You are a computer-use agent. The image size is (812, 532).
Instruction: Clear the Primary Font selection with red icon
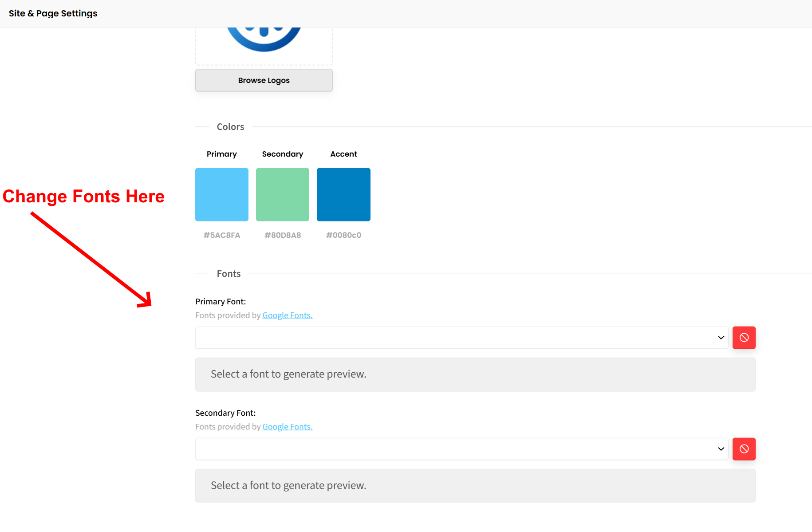[744, 338]
